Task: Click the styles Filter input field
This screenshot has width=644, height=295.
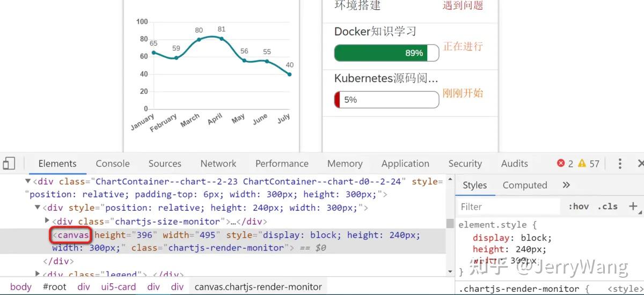Action: [510, 206]
